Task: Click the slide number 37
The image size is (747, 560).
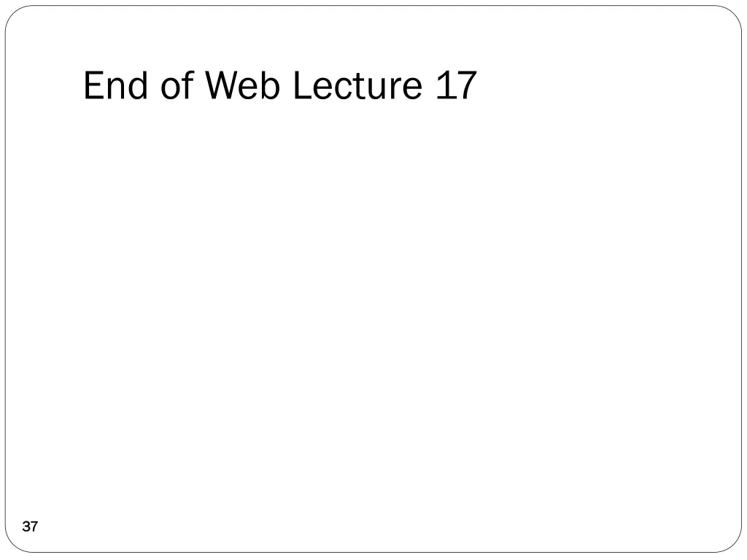Action: (30, 526)
